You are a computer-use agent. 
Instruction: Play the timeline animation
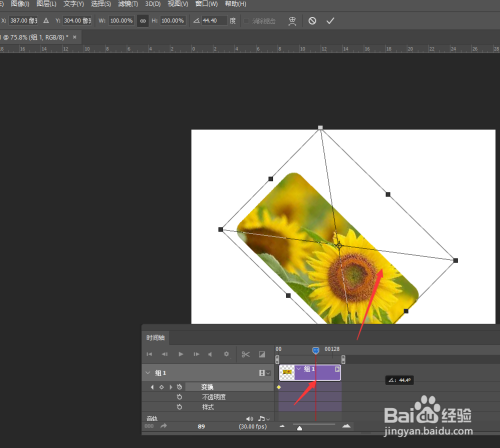(x=181, y=354)
